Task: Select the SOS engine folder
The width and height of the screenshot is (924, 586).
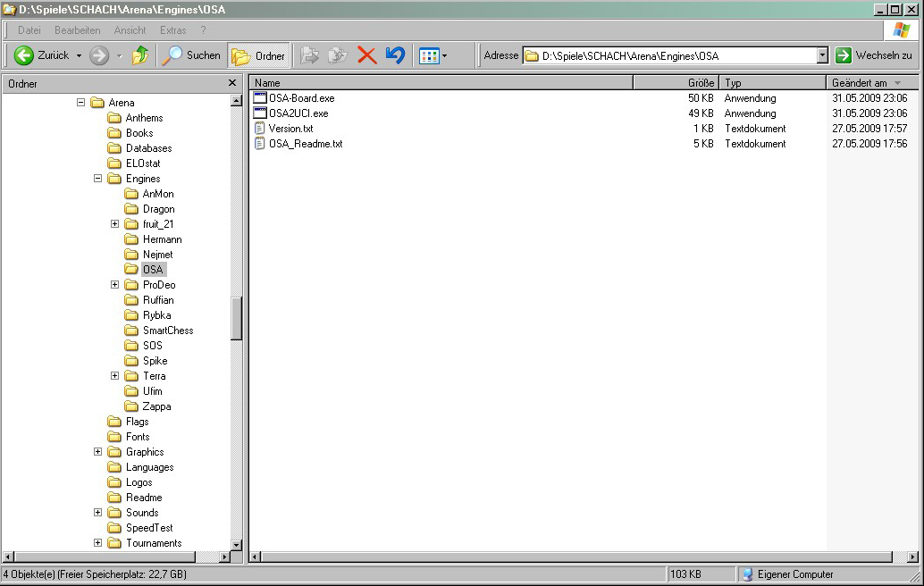Action: (x=152, y=346)
